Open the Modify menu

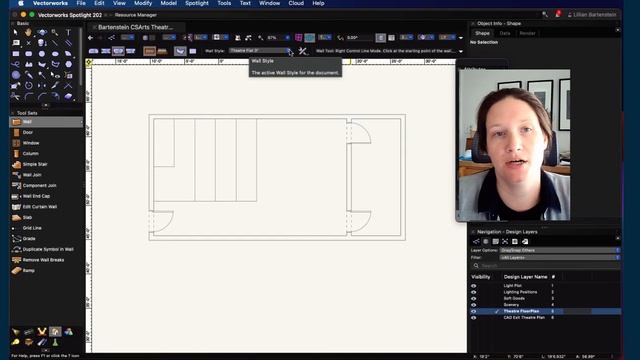point(143,3)
